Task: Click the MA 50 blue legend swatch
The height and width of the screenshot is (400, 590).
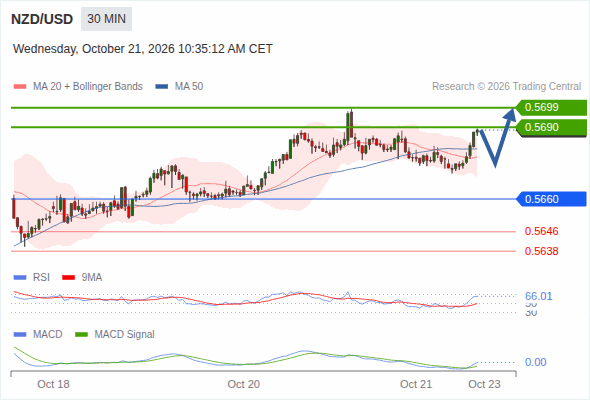Action: pyautogui.click(x=162, y=87)
